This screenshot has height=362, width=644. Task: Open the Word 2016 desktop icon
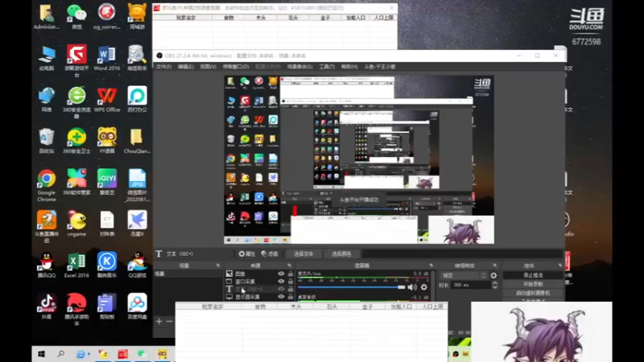[107, 58]
